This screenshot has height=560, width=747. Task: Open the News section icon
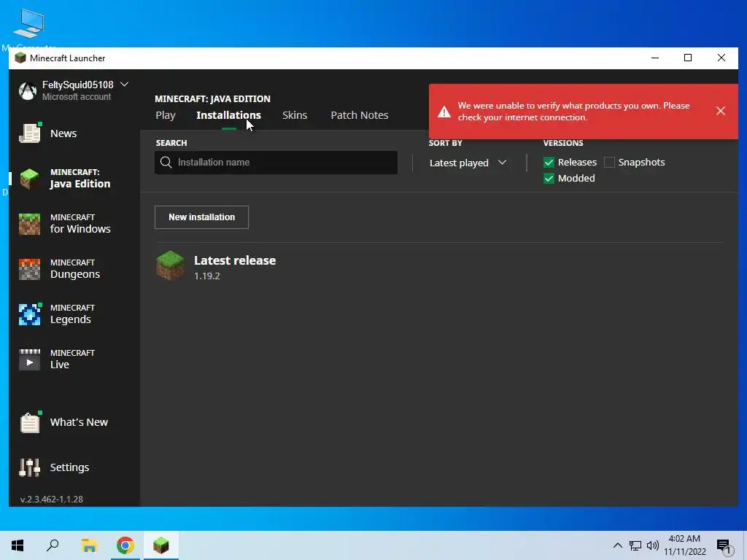point(30,133)
